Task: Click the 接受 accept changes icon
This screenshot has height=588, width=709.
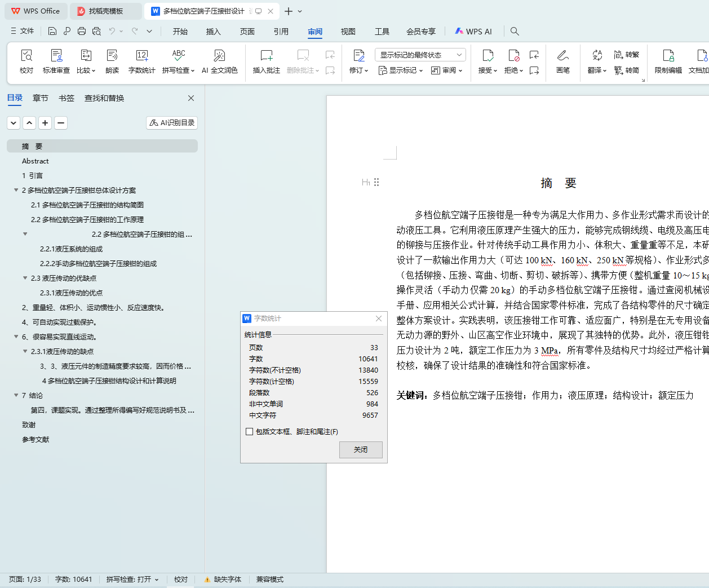Action: coord(488,55)
